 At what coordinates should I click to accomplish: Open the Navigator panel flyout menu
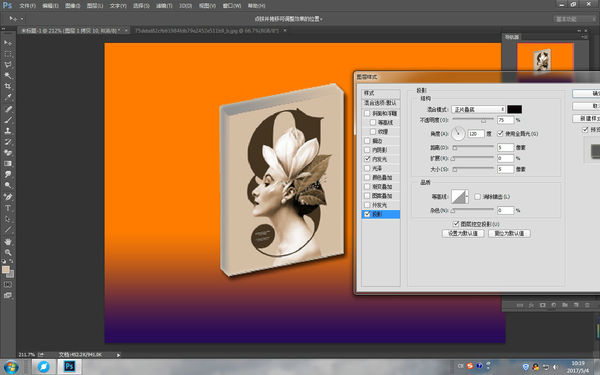[584, 37]
